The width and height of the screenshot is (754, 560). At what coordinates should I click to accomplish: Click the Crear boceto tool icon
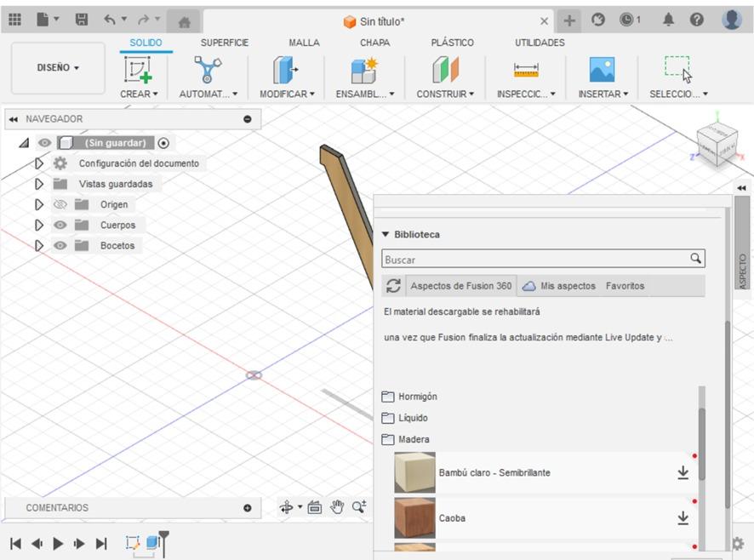click(139, 71)
